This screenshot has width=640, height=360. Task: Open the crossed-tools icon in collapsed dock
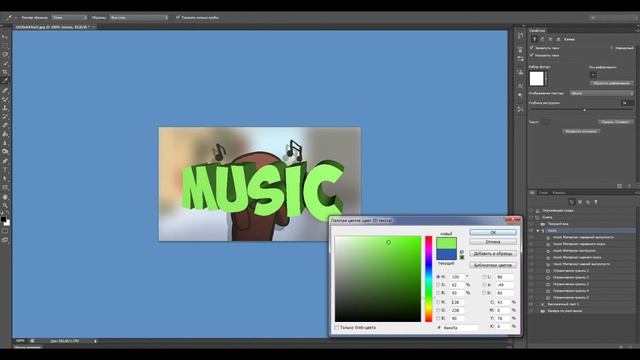tap(520, 109)
